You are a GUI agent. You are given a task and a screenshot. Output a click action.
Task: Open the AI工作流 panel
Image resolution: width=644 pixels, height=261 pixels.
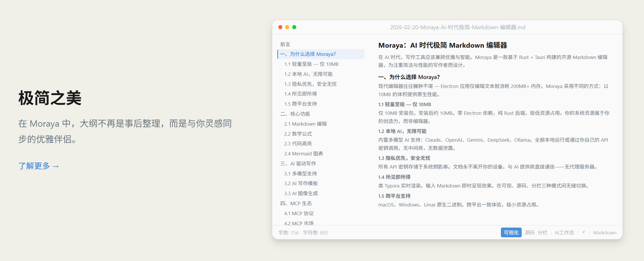tap(564, 233)
